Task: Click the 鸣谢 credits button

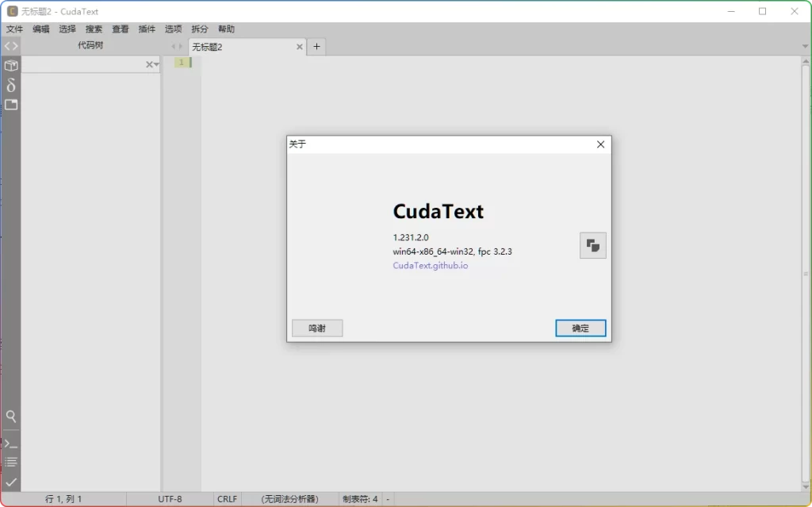Action: pos(316,328)
